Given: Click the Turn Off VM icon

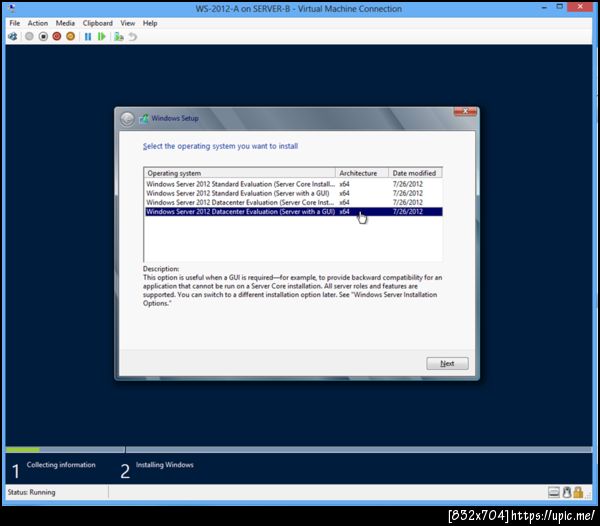Looking at the screenshot, I should click(43, 37).
